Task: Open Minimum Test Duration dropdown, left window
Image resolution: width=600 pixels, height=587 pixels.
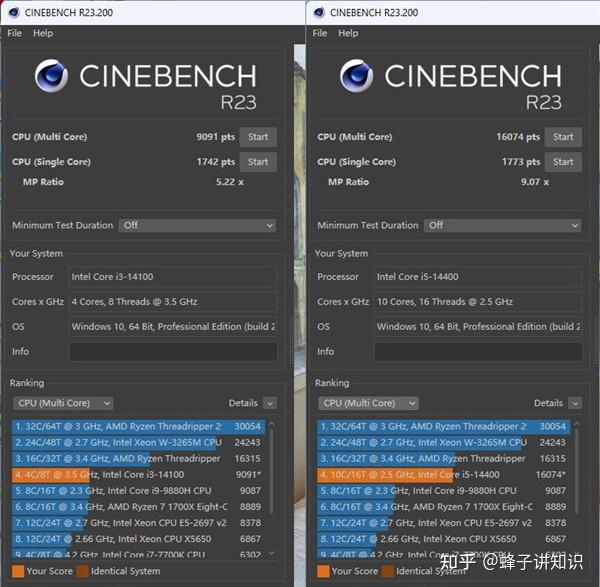Action: (197, 225)
